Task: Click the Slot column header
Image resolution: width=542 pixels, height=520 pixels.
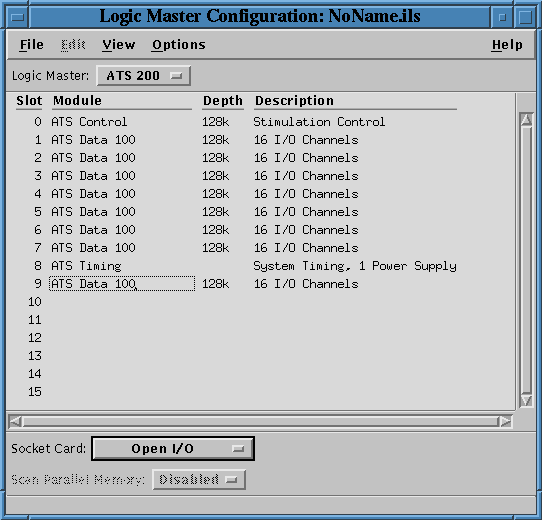Action: pyautogui.click(x=29, y=101)
